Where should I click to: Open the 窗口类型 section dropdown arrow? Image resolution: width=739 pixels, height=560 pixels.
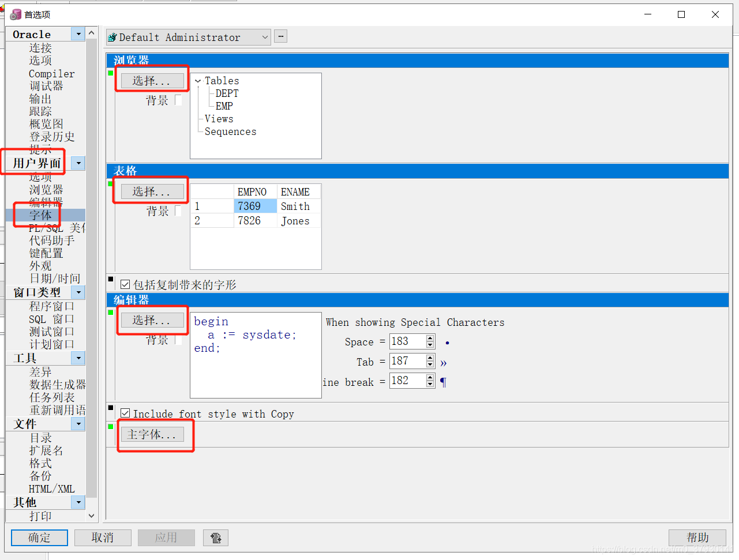[78, 292]
